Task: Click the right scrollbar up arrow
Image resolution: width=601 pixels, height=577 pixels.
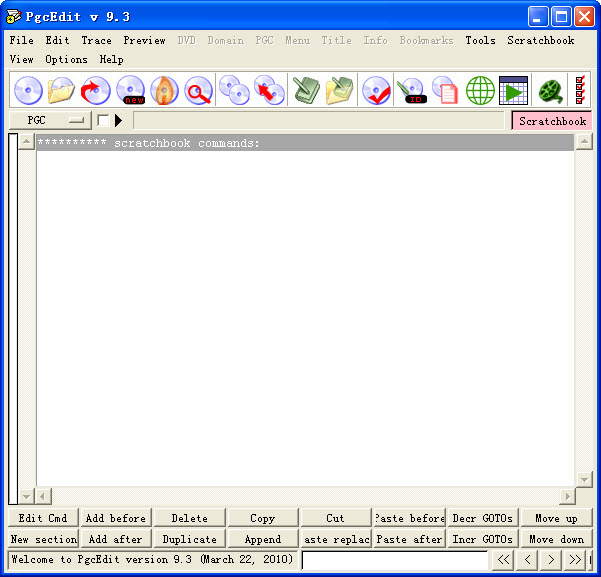Action: [x=584, y=142]
